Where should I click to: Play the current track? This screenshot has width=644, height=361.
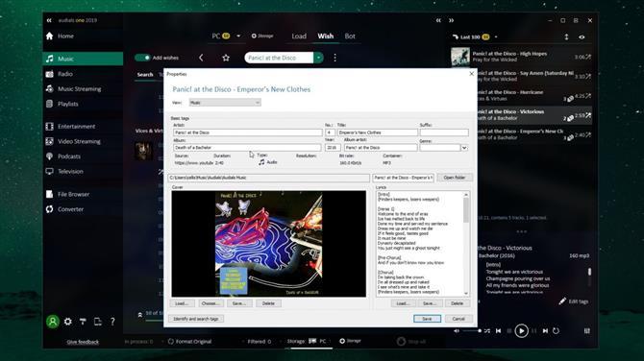[521, 330]
